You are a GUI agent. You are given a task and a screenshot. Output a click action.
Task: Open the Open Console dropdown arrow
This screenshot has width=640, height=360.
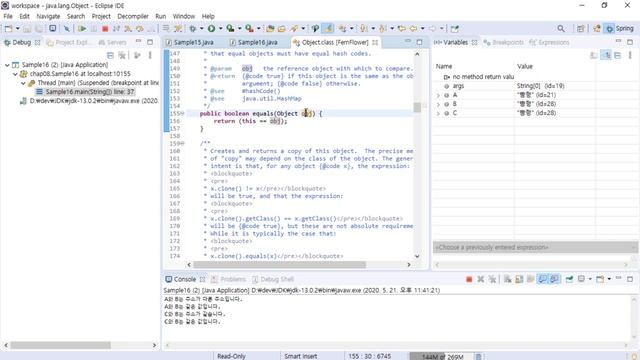609,279
